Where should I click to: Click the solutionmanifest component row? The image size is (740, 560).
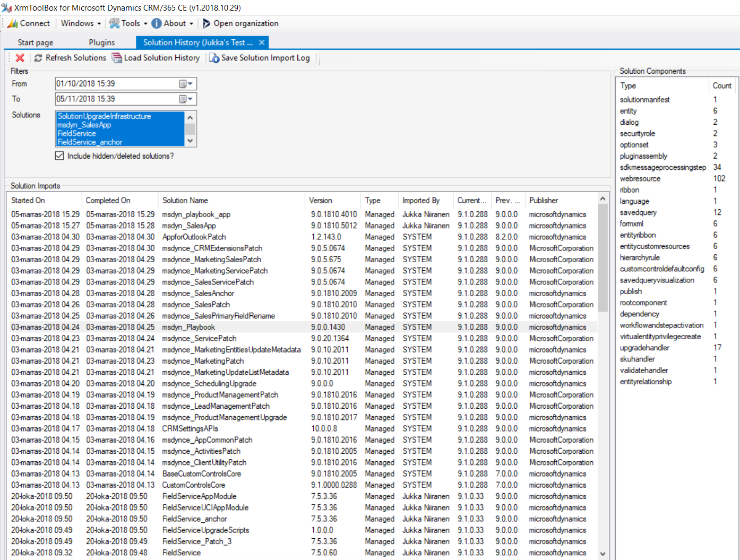pos(675,100)
